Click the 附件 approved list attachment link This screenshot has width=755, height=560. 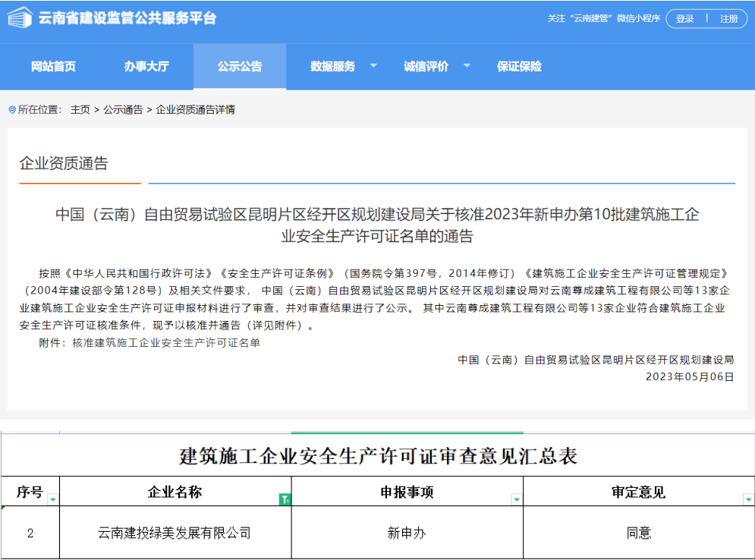pos(165,343)
